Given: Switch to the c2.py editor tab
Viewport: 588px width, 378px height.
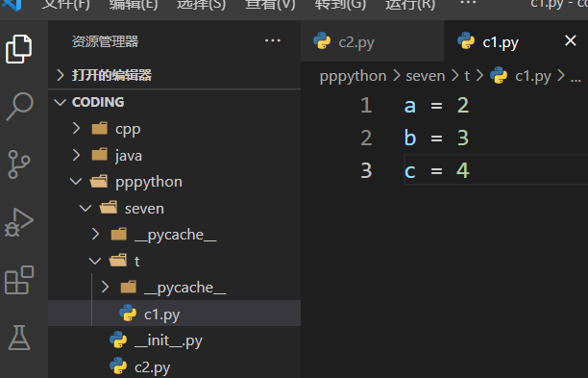Looking at the screenshot, I should 373,41.
